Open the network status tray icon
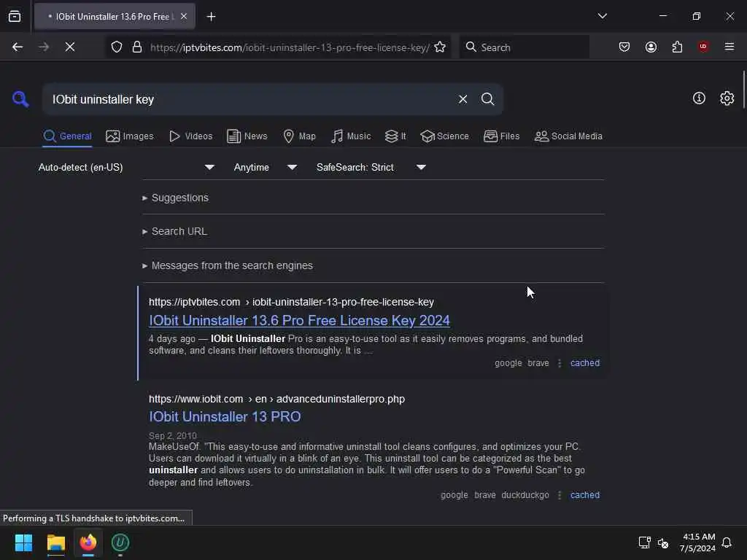 [645, 542]
